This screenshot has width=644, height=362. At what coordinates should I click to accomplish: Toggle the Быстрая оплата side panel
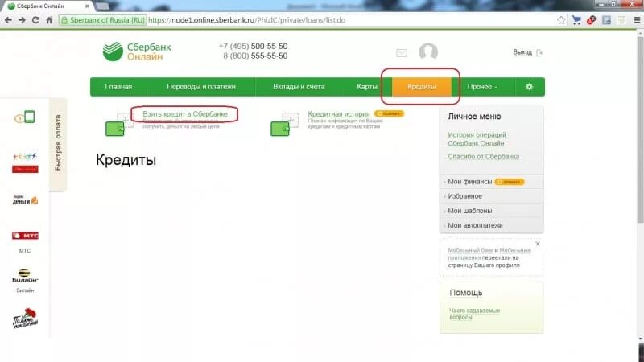point(58,143)
